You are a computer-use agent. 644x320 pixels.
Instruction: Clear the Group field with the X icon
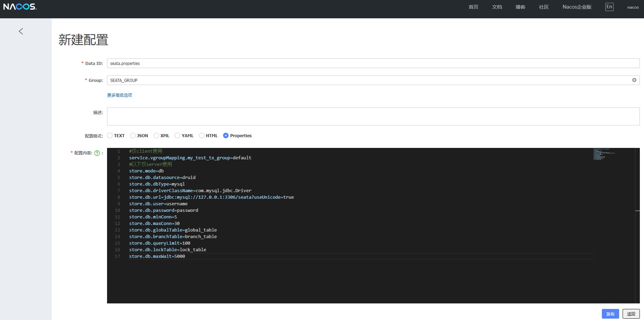coord(634,80)
